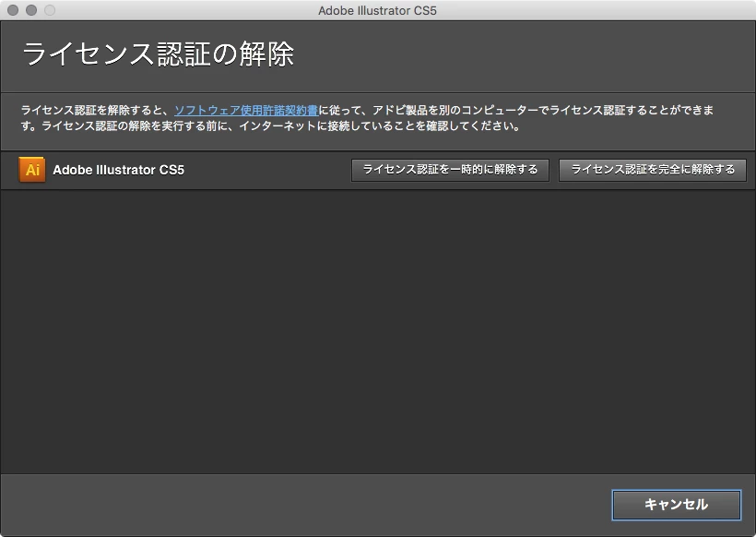This screenshot has width=756, height=537.
Task: Click the ライセンス認証を一時的に解除する button
Action: pyautogui.click(x=450, y=170)
